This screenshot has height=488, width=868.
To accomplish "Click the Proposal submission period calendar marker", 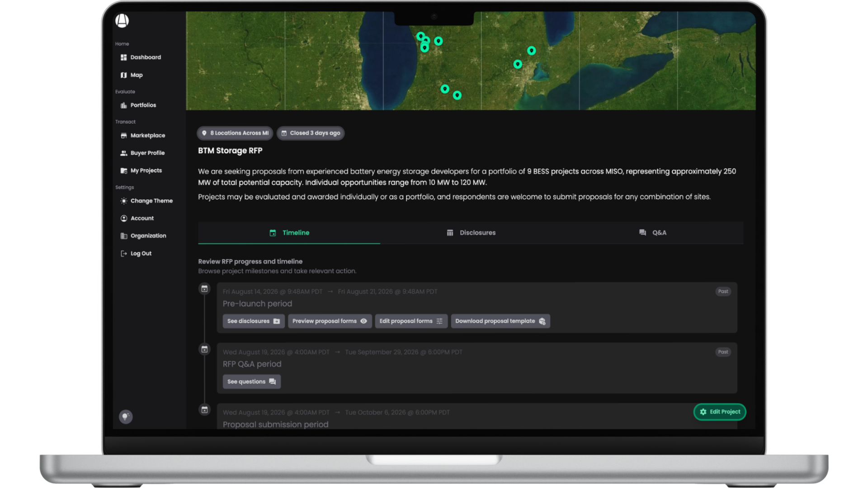I will (x=204, y=410).
